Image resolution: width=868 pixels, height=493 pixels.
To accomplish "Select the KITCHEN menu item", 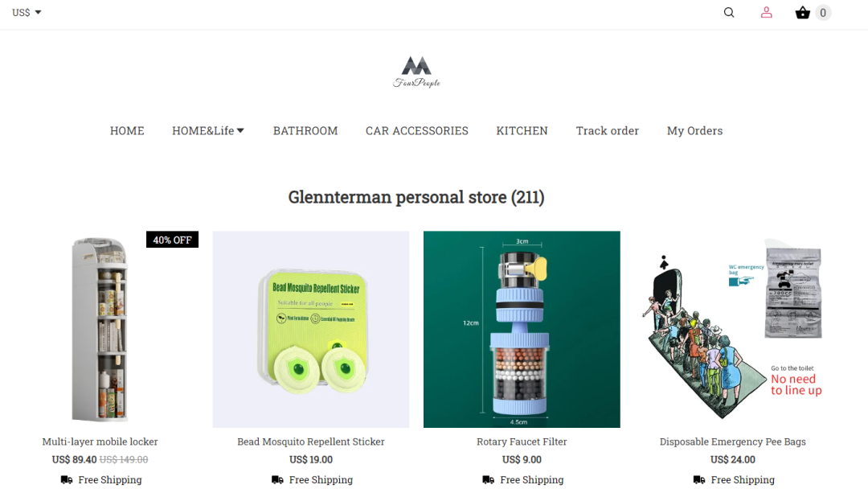I will (x=522, y=131).
